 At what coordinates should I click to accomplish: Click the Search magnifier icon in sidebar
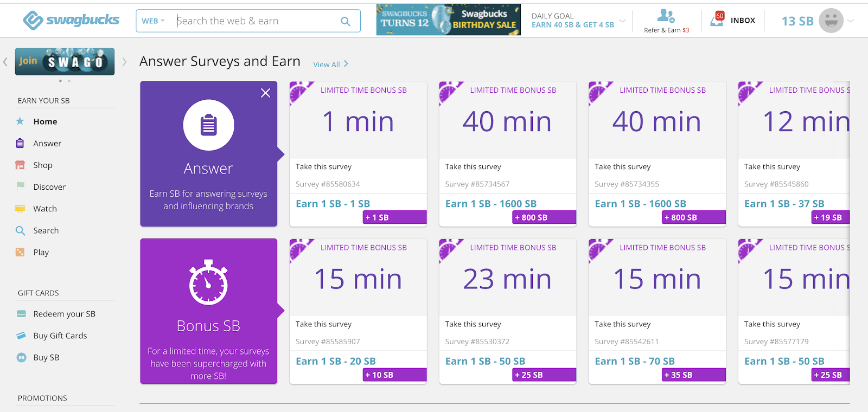pos(20,230)
